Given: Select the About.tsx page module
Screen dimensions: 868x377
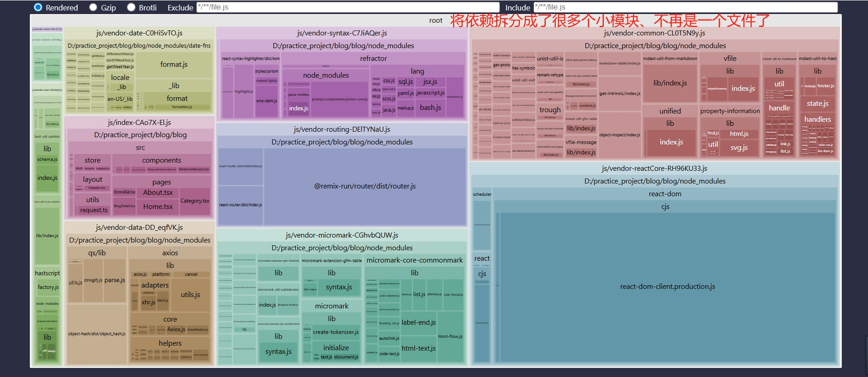Looking at the screenshot, I should click(x=158, y=193).
